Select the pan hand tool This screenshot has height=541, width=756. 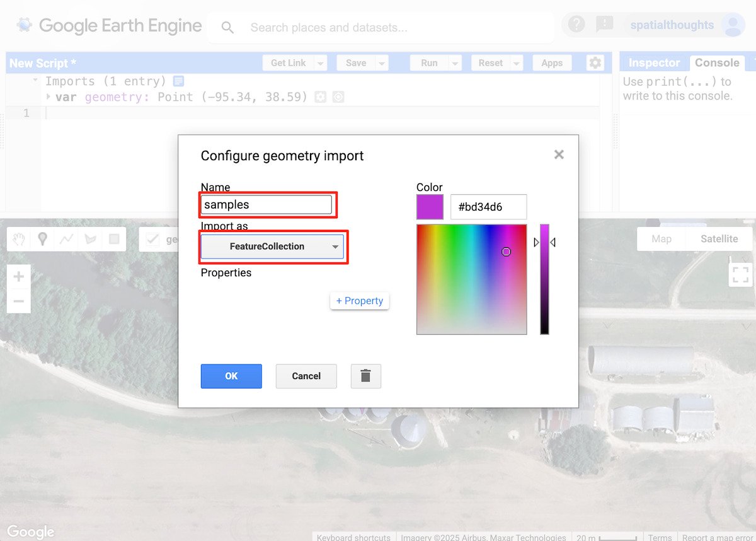click(x=18, y=238)
